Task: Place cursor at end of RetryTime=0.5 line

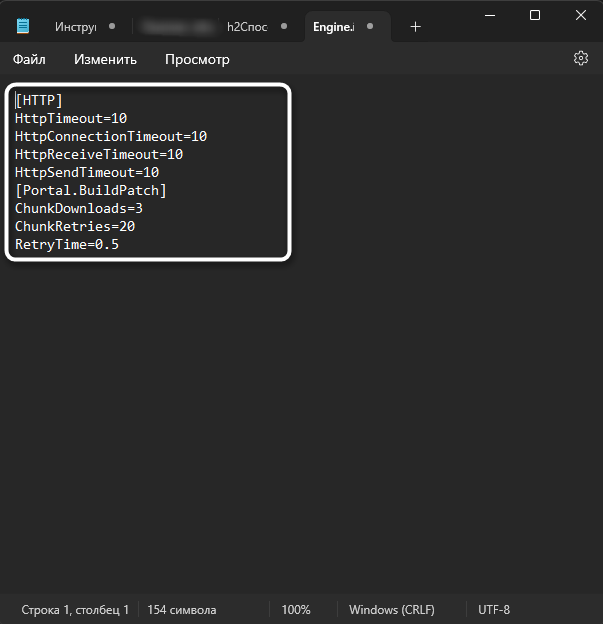Action: click(120, 244)
